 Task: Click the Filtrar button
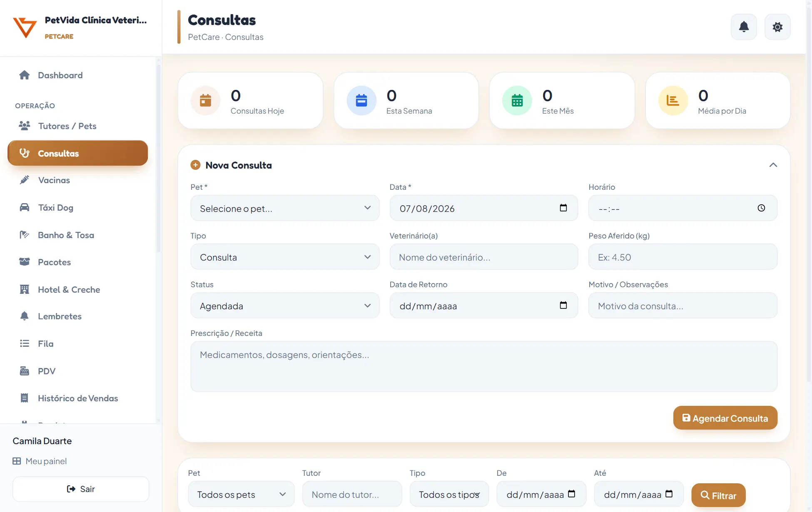point(718,495)
